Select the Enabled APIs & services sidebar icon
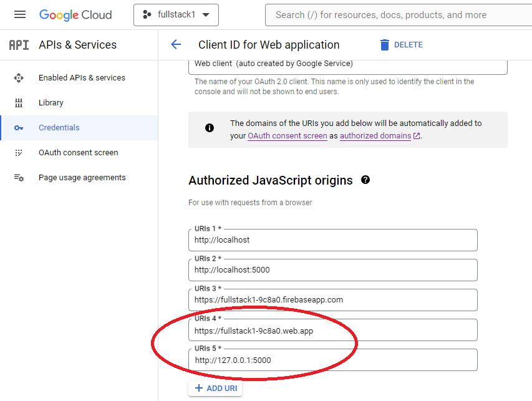Viewport: 532px width, 401px height. [19, 77]
